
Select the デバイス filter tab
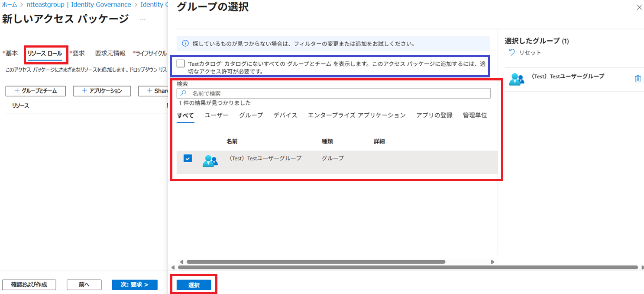[285, 115]
